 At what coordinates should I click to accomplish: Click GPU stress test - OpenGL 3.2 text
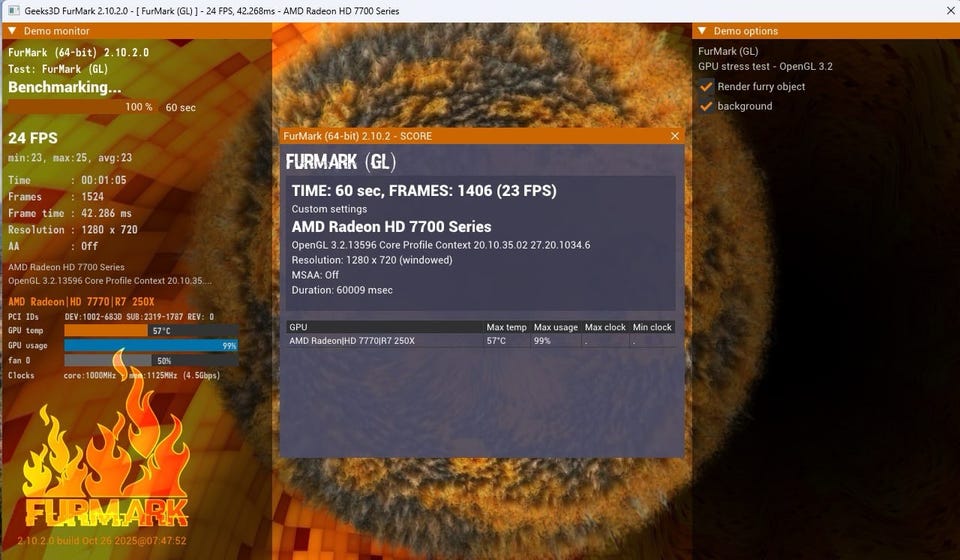[765, 67]
